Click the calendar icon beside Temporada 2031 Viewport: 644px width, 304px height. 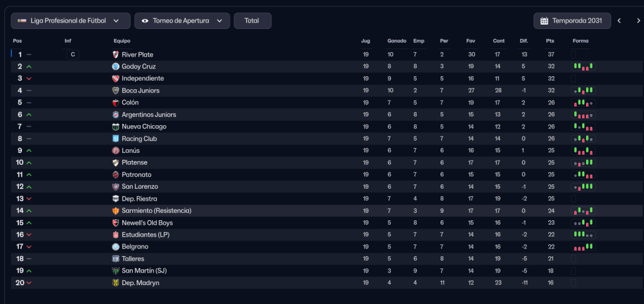tap(545, 21)
